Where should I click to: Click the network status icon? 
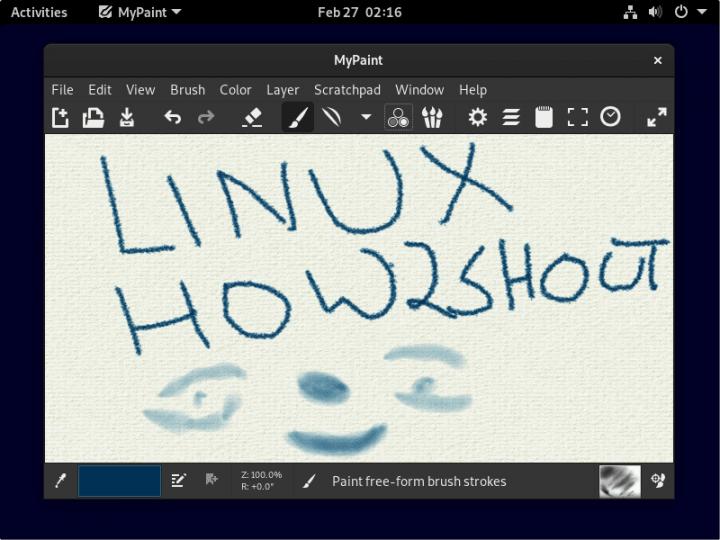(630, 12)
